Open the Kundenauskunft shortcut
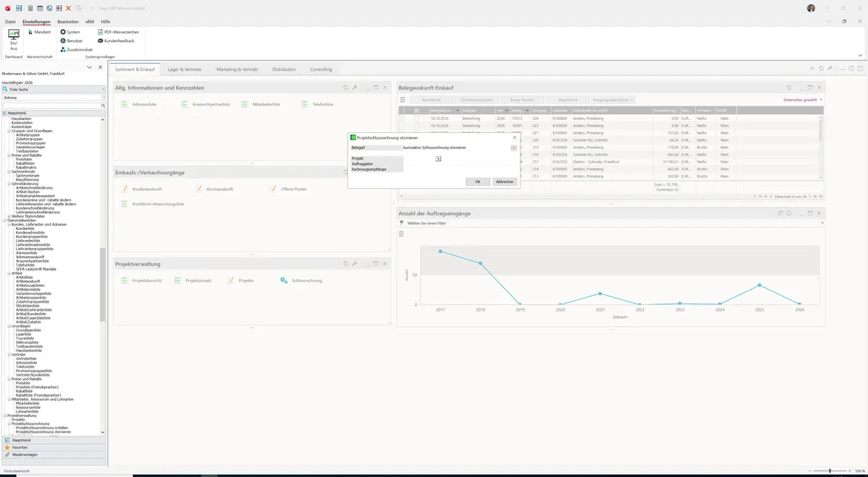The width and height of the screenshot is (868, 477). (142, 189)
